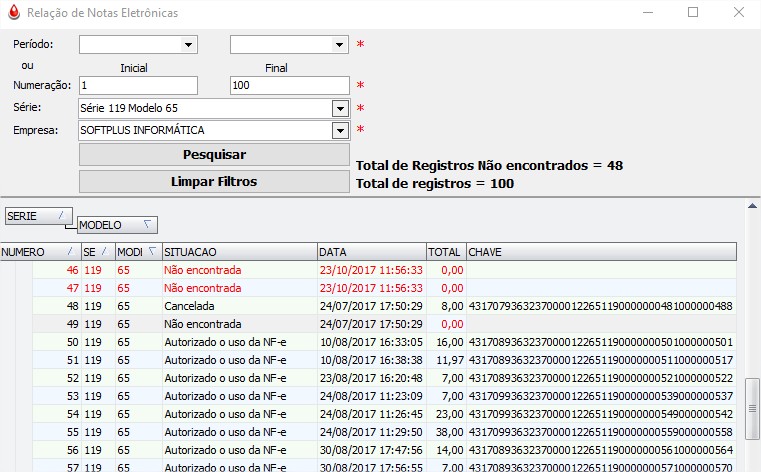Click the vertical scrollbar thumb of the grid
761x472 pixels.
[752, 408]
